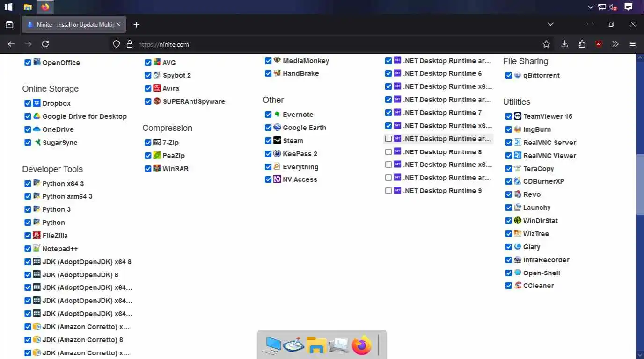Open the Firefox application menu
This screenshot has width=644, height=359.
point(633,44)
